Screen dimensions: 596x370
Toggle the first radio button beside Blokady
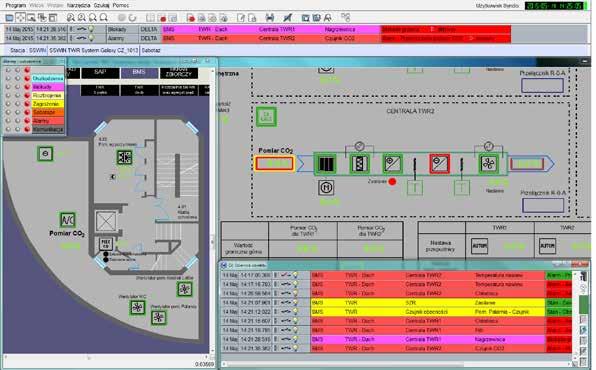8,87
